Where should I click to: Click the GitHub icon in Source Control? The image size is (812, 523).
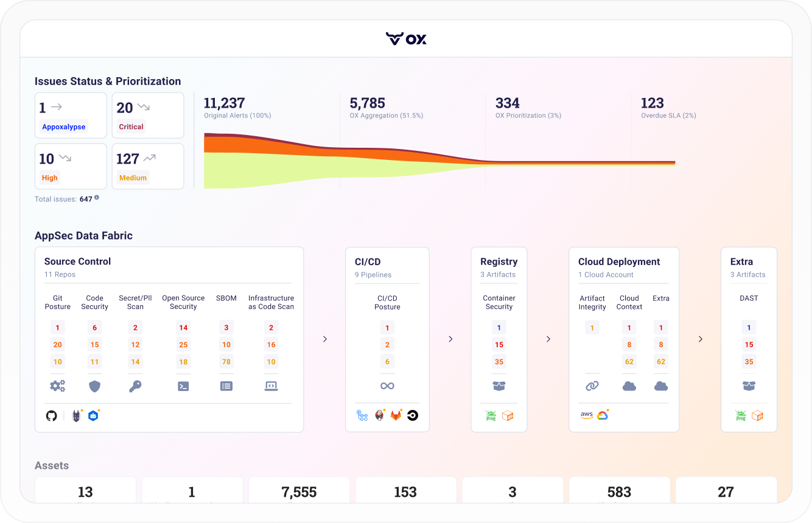point(52,416)
